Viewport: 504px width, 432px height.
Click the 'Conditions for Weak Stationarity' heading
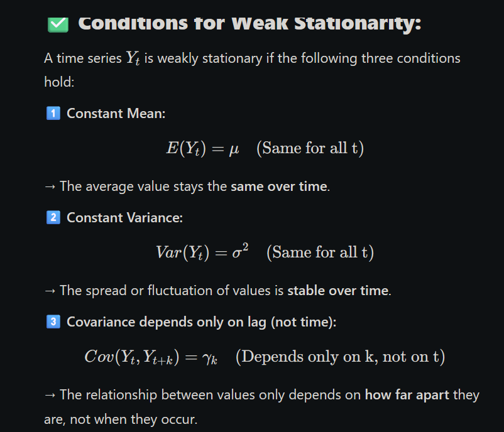(249, 23)
